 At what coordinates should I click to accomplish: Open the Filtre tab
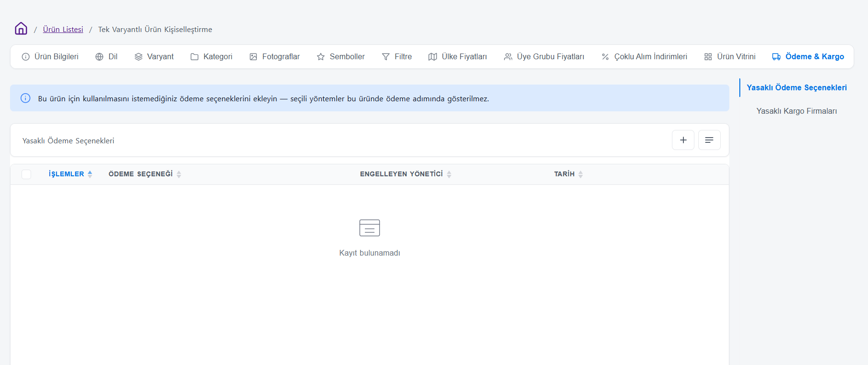[x=397, y=56]
